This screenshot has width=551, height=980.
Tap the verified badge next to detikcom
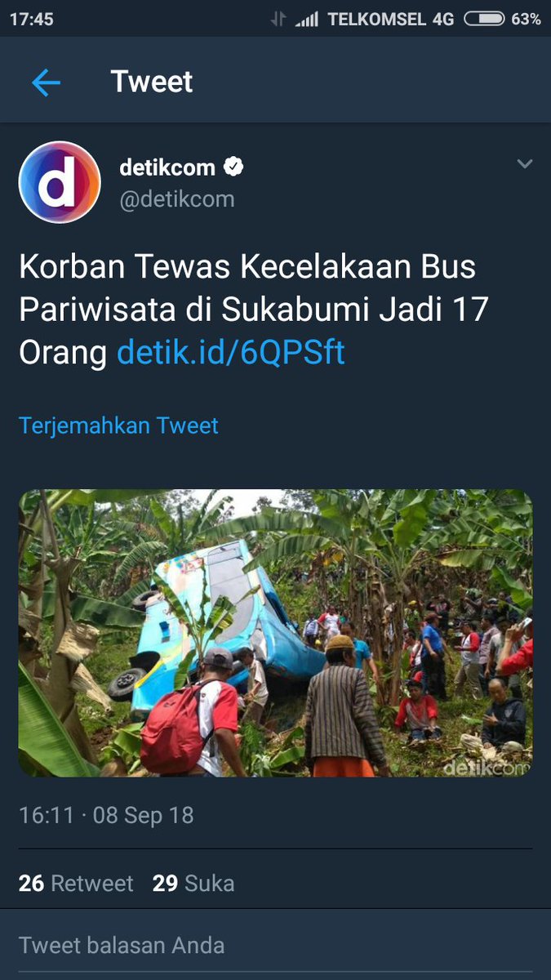coord(233,167)
